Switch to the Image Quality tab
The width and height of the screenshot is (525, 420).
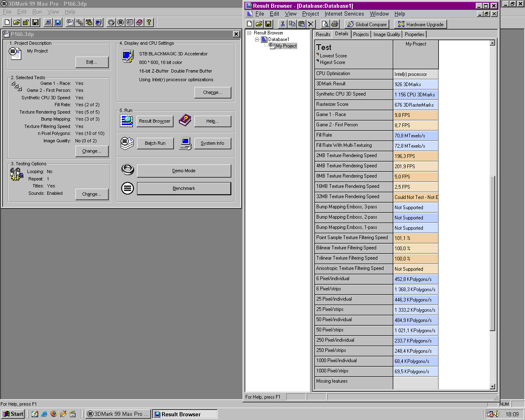click(x=386, y=34)
